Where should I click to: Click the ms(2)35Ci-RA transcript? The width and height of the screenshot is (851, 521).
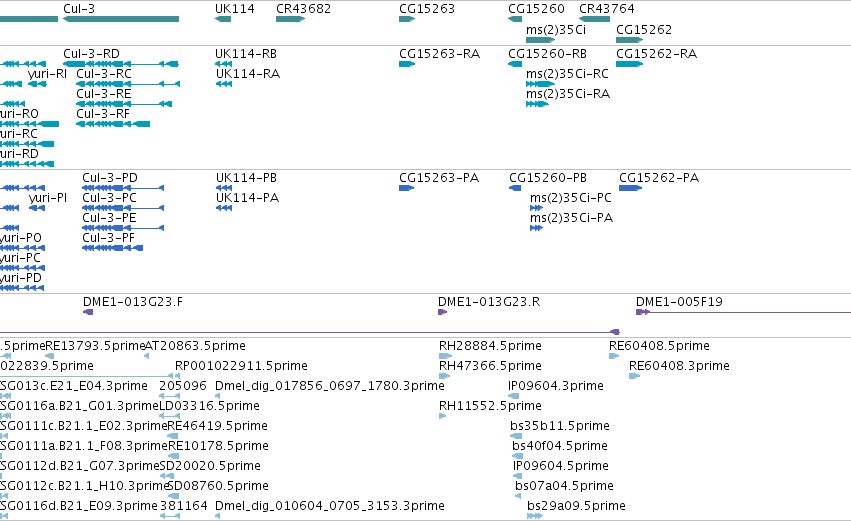(x=537, y=104)
